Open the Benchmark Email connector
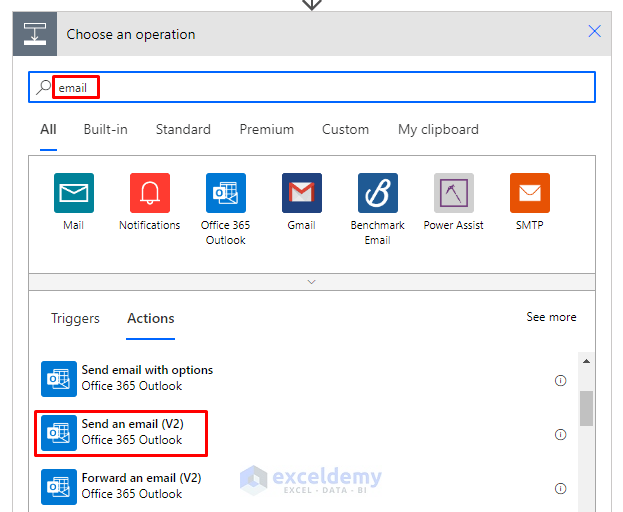This screenshot has height=512, width=623. point(377,193)
